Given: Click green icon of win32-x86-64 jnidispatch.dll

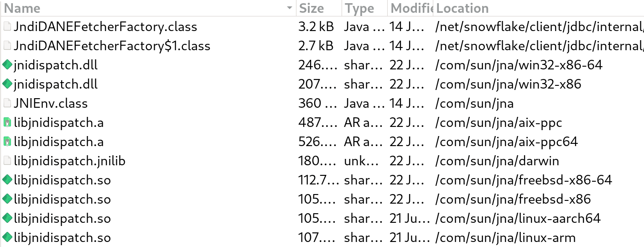Looking at the screenshot, I should point(7,65).
